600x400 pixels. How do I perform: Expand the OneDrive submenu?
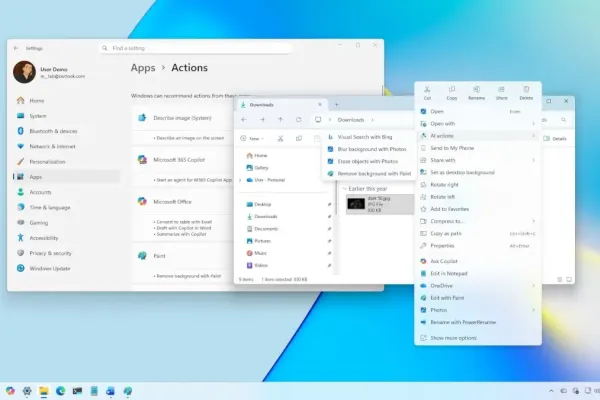click(x=478, y=286)
